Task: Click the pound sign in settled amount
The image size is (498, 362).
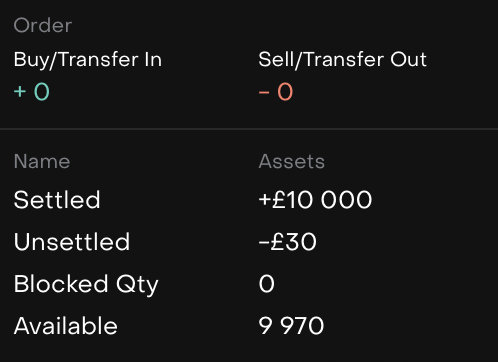Action: tap(279, 200)
